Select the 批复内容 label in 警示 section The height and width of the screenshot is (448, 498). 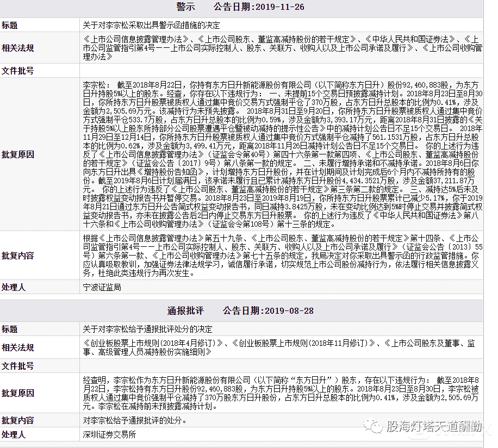point(17,256)
